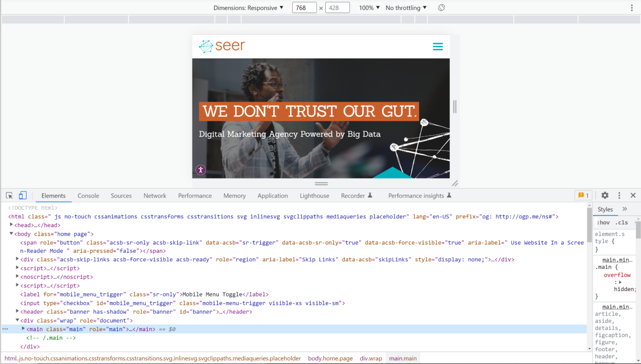Click the first main.min stylesheet link above .main rule
Image resolution: width=641 pixels, height=364 pixels.
pyautogui.click(x=617, y=260)
